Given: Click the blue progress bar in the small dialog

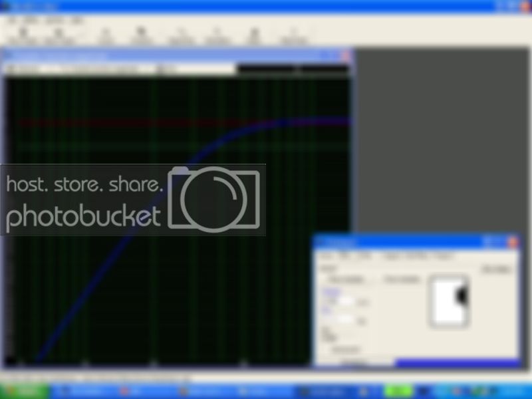Looking at the screenshot, I should [x=458, y=363].
